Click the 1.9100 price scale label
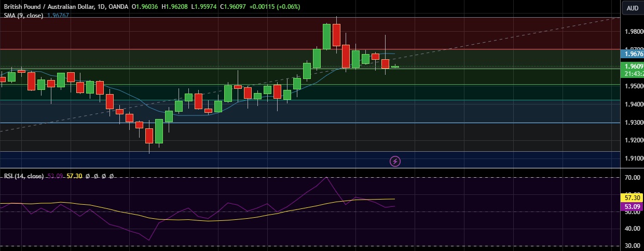Screen dimensions: 644x251 tap(634, 158)
